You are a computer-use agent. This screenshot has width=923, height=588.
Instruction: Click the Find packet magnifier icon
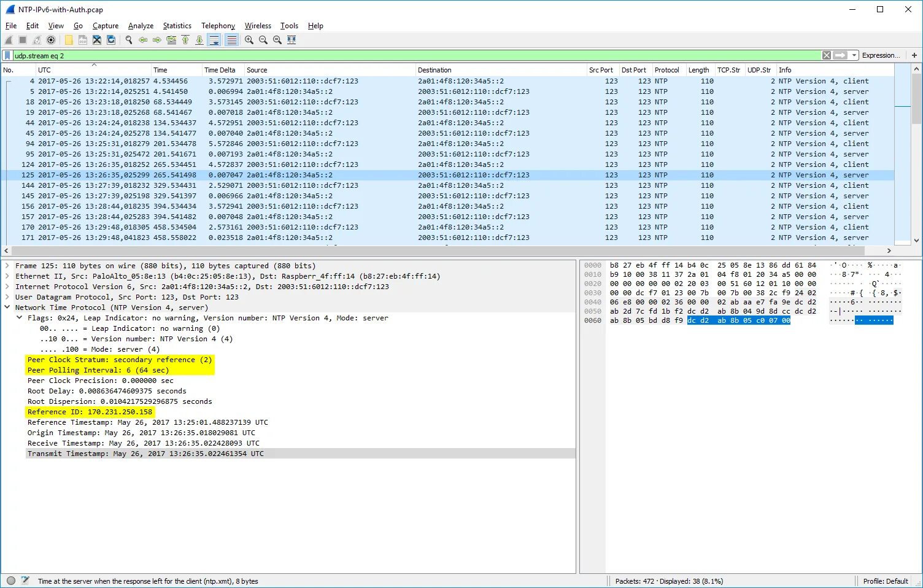pyautogui.click(x=129, y=40)
